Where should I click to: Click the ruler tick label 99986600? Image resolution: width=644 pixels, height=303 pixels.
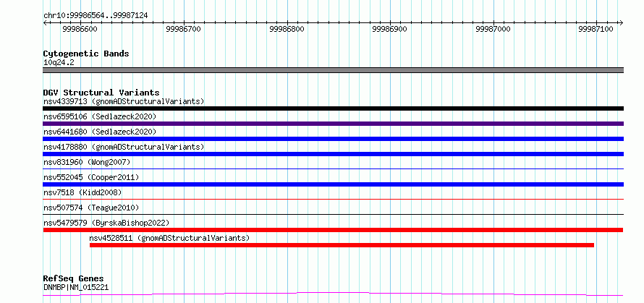[80, 29]
